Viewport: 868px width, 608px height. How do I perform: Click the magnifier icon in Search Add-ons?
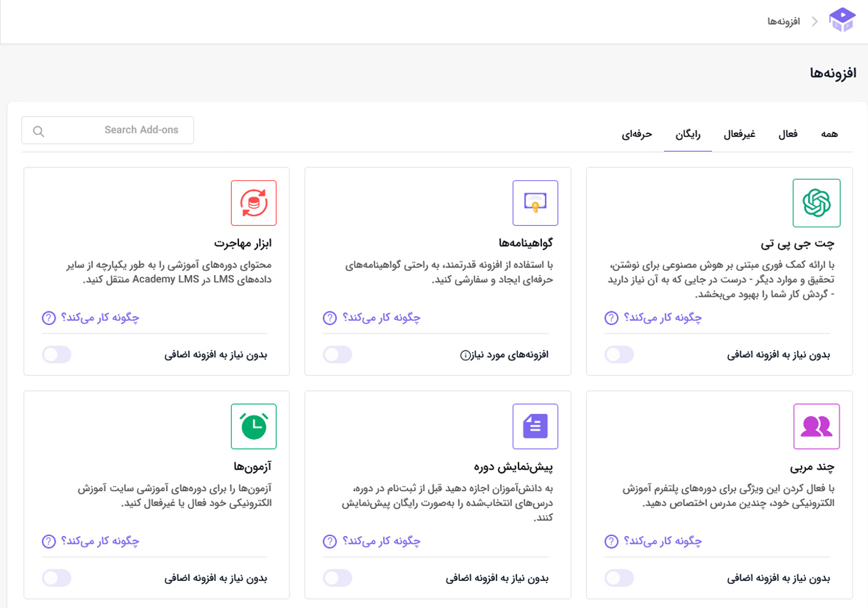pyautogui.click(x=39, y=131)
